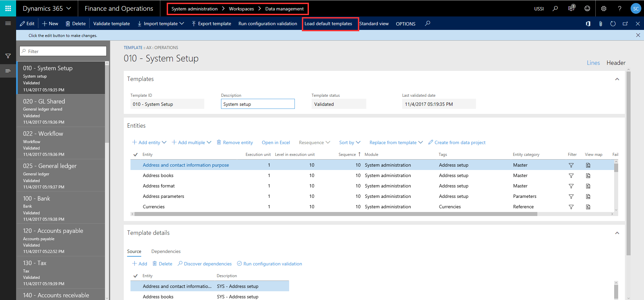The image size is (644, 300).
Task: Switch to the Lines view
Action: (593, 63)
